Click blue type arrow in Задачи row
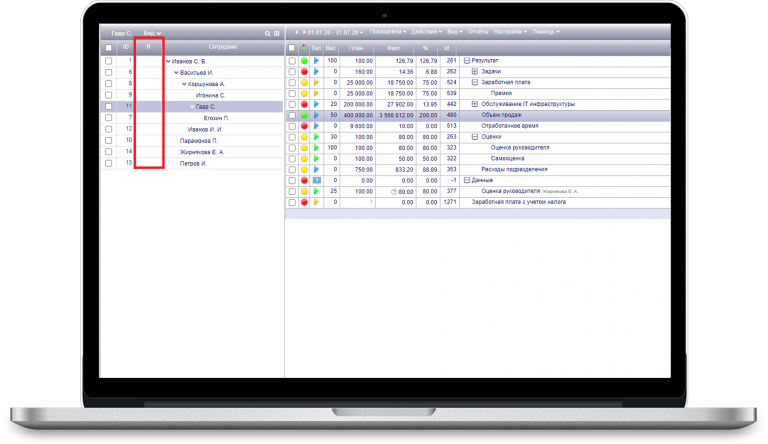This screenshot has width=768, height=444. coord(316,72)
